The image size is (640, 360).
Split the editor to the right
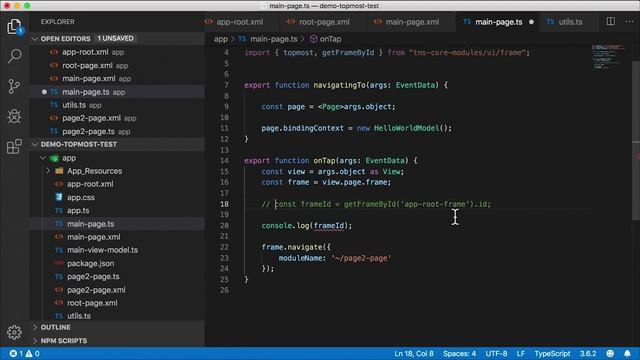(611, 21)
